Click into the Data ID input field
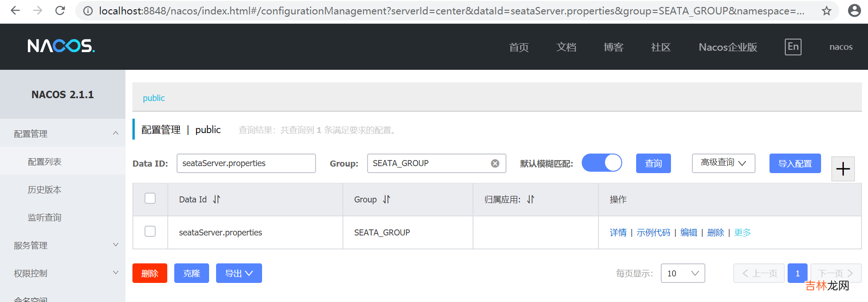868x302 pixels. [x=246, y=163]
